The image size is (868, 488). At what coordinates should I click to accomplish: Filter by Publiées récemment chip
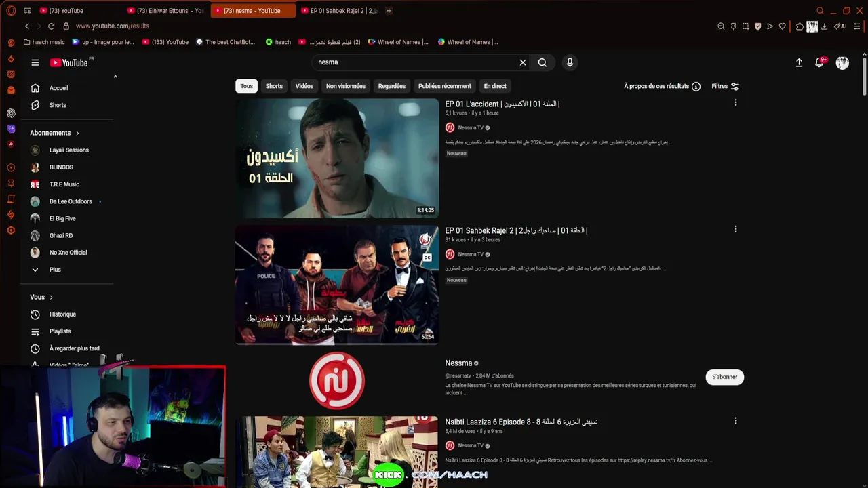point(445,86)
